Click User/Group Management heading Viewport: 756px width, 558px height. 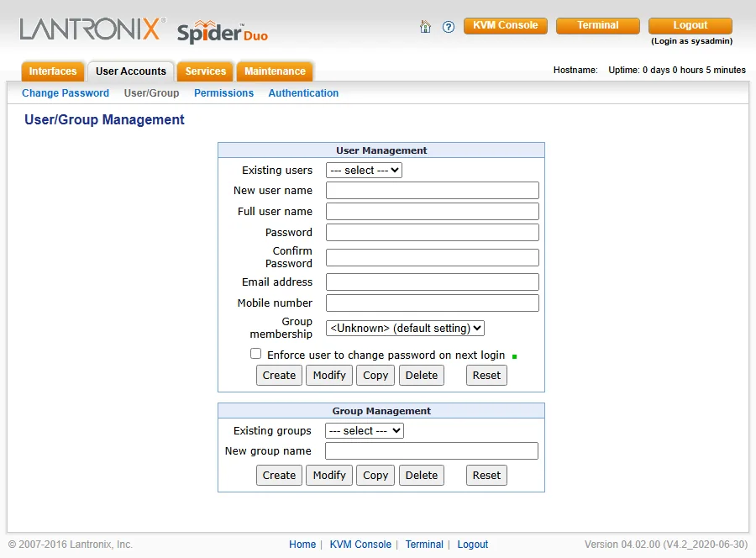pos(104,119)
